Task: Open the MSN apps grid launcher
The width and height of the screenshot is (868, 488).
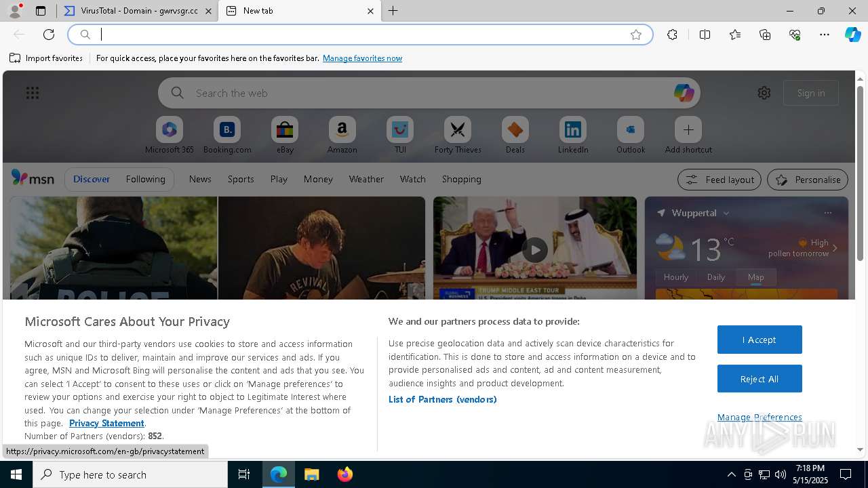Action: click(32, 93)
